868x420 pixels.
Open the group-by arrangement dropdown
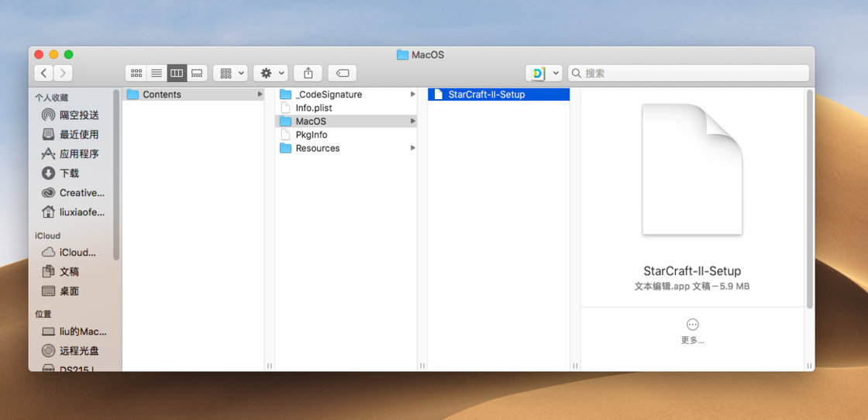230,73
